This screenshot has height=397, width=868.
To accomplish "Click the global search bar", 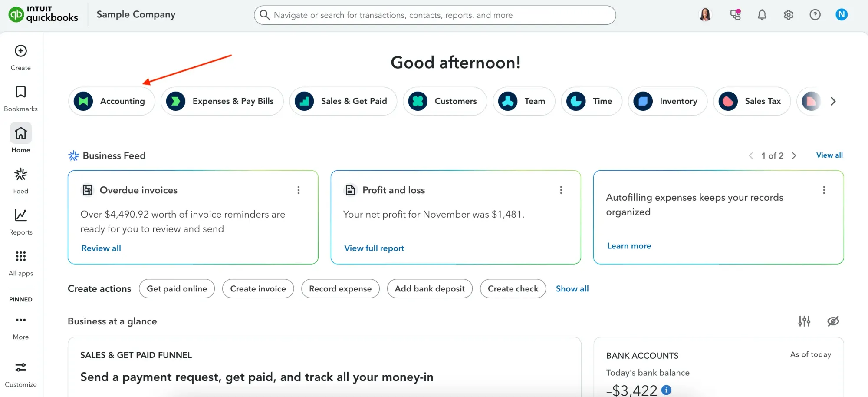I will [434, 15].
